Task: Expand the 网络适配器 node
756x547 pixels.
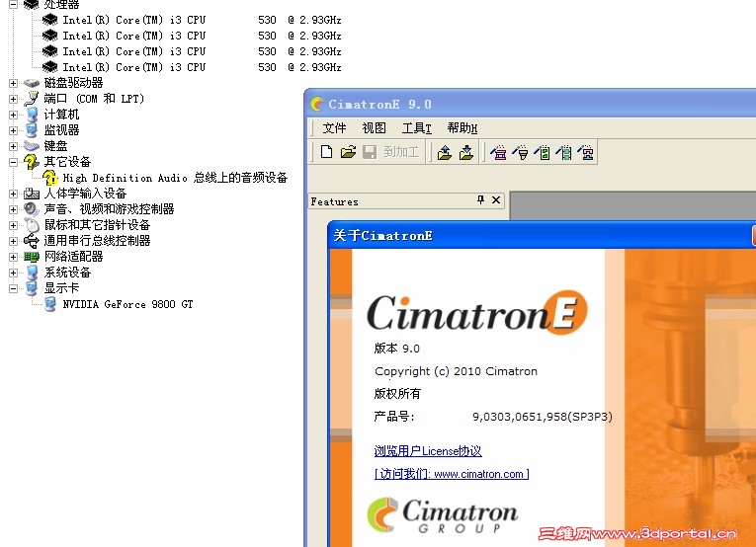Action: click(x=14, y=257)
